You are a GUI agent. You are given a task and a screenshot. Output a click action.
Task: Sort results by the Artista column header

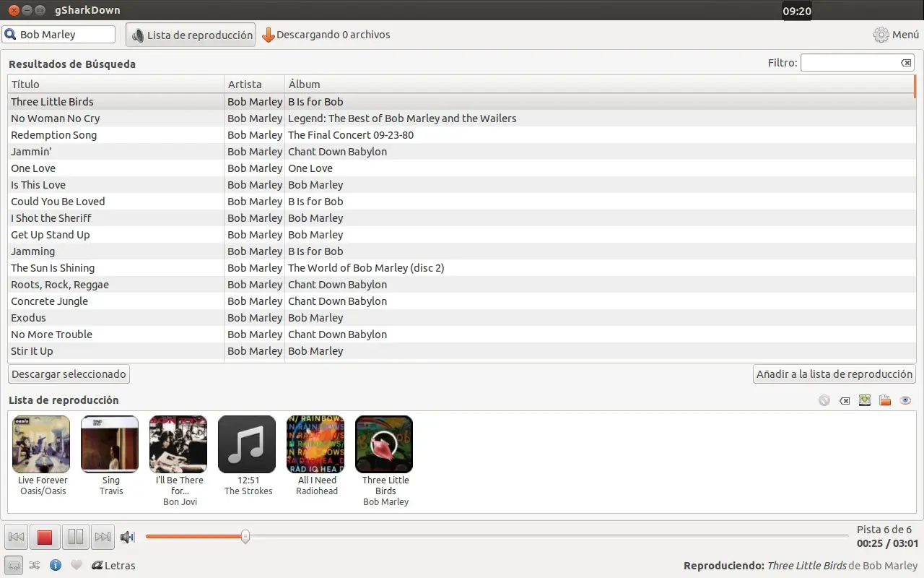tap(255, 85)
